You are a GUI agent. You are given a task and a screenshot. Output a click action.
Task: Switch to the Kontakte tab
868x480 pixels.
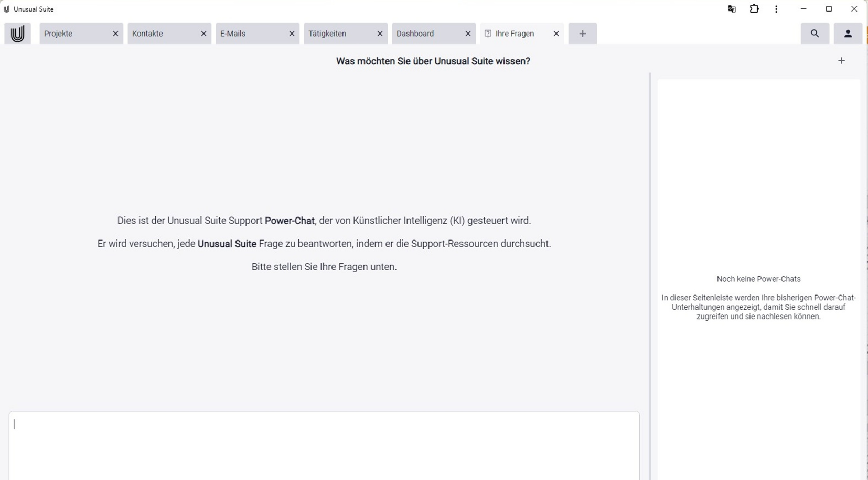click(x=162, y=34)
